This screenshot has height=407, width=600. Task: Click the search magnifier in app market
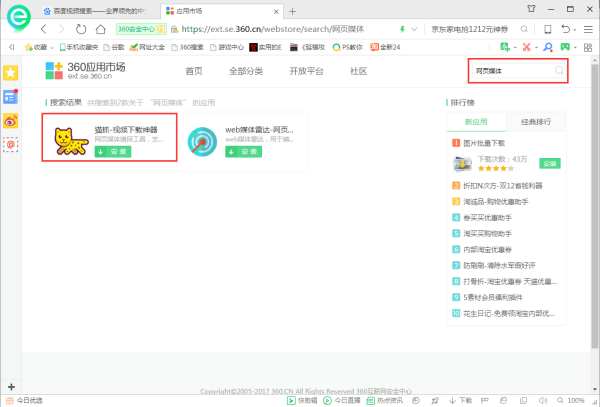pyautogui.click(x=559, y=70)
